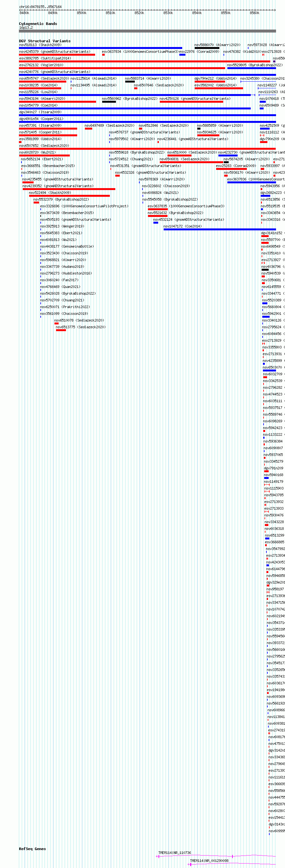The height and width of the screenshot is (868, 285).
Task: Open nsv4245379 (gnomADStructuralVariants) label
Action: point(55,52)
